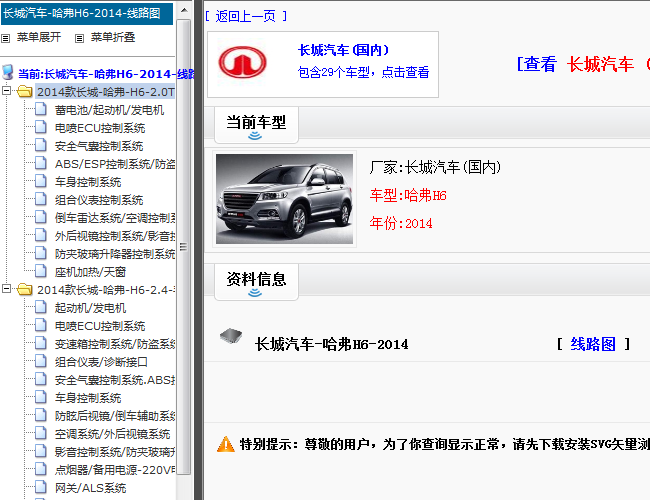Image resolution: width=650 pixels, height=500 pixels.
Task: Click the 菜单展开 expand-menu icon
Action: [x=5, y=39]
